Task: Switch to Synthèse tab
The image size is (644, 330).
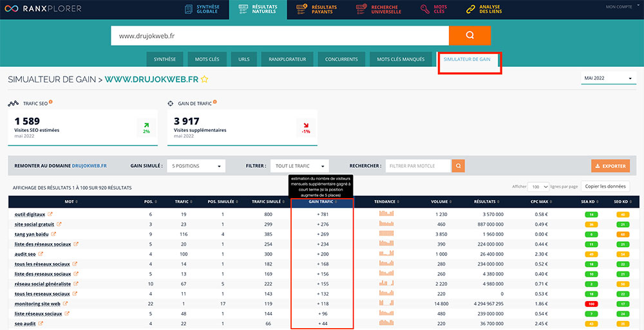Action: coord(165,59)
